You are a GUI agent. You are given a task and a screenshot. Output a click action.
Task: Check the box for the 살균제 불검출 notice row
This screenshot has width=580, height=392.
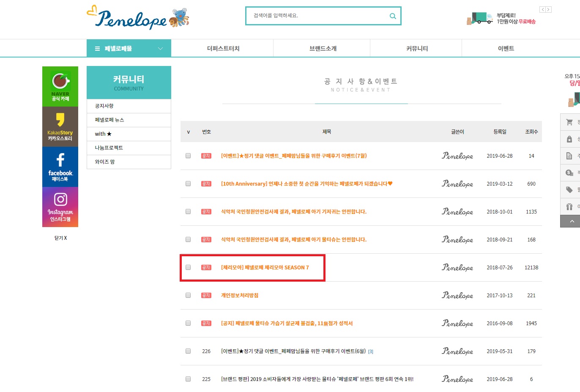[188, 323]
